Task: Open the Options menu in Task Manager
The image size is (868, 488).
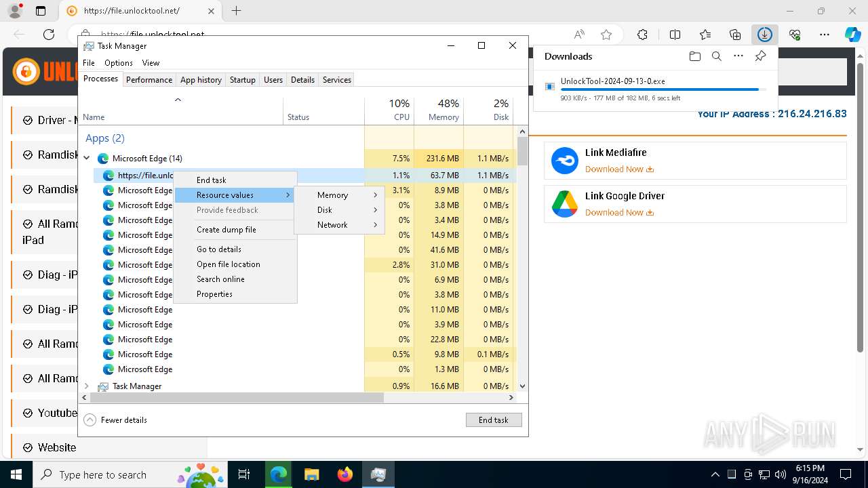Action: click(x=119, y=63)
